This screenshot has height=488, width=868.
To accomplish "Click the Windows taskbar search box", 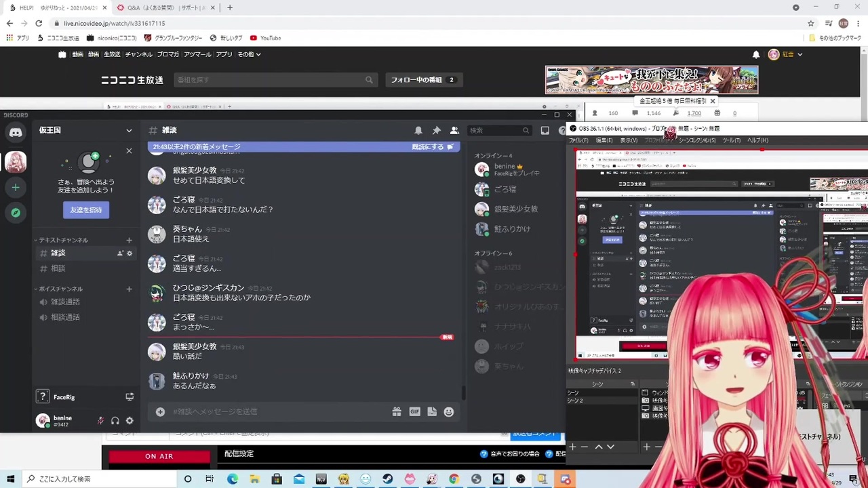I will tap(98, 479).
